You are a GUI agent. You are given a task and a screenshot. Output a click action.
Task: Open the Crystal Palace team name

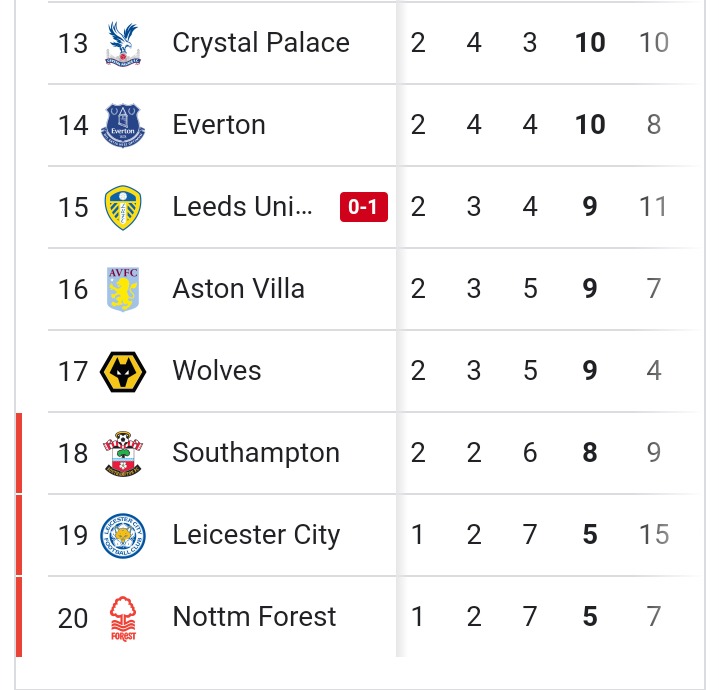pyautogui.click(x=261, y=43)
